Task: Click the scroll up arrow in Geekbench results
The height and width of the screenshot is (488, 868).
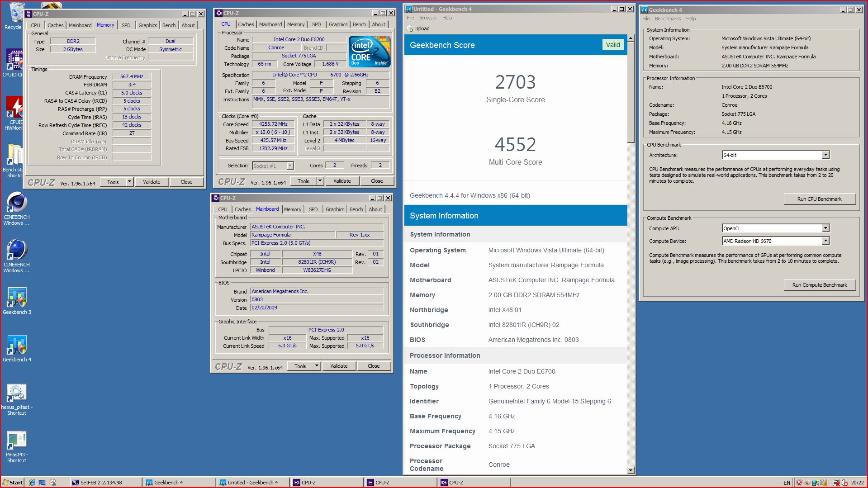Action: coord(631,38)
